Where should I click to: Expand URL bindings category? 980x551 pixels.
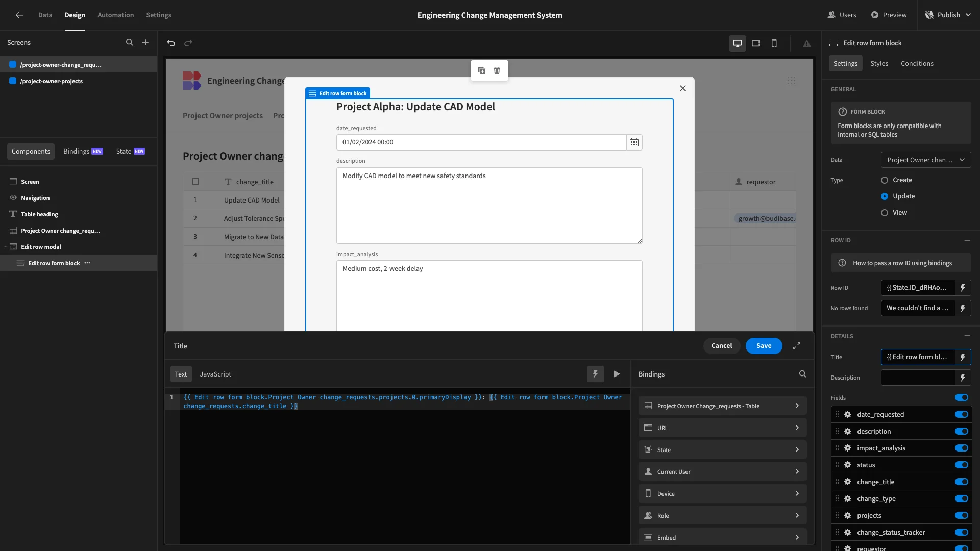click(722, 428)
